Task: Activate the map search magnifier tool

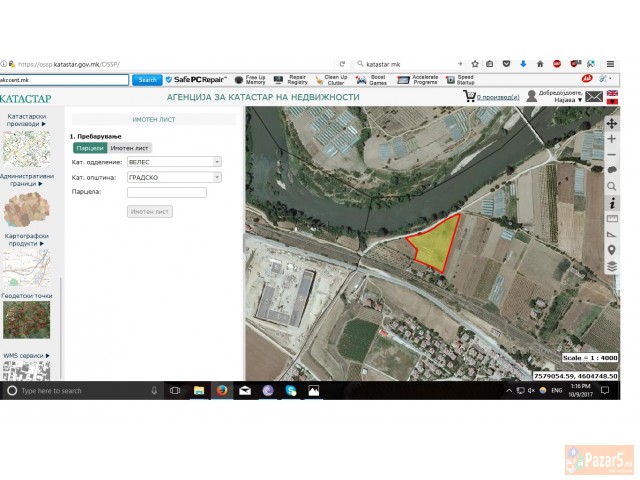Action: coord(612,186)
